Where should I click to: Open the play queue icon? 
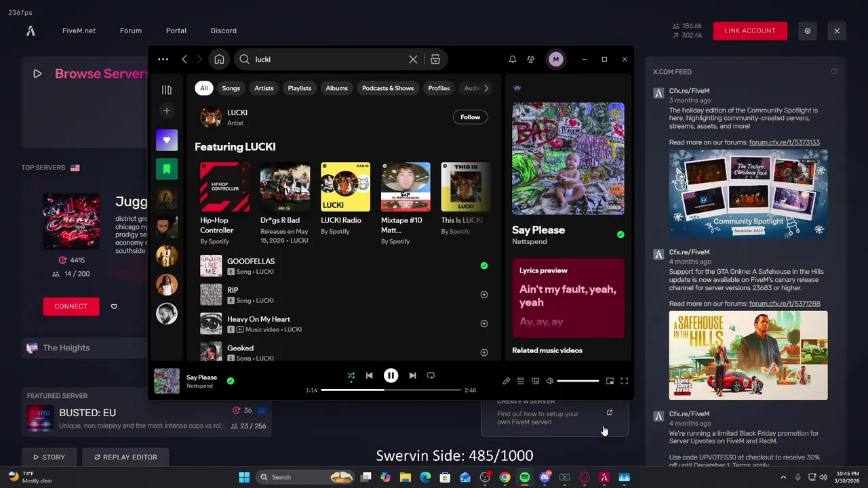[521, 382]
